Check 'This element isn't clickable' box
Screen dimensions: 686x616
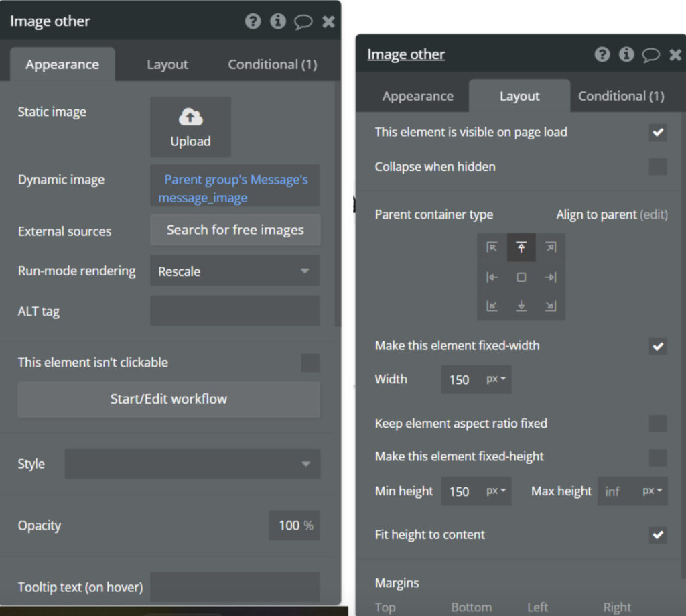[310, 363]
